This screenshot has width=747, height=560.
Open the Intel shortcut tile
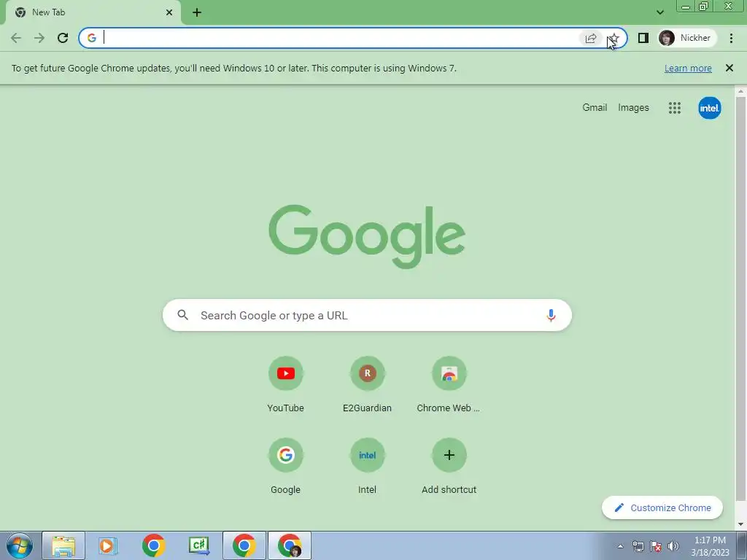point(367,467)
